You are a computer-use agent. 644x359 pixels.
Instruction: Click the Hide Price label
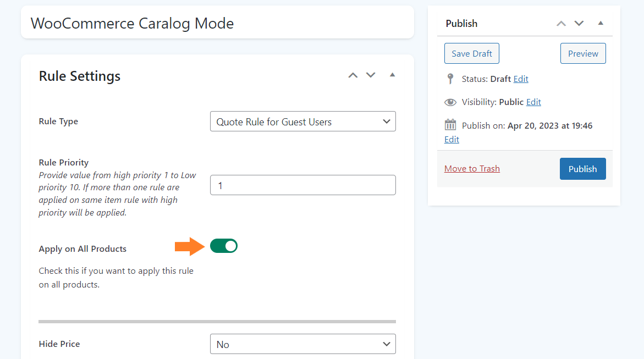pos(59,344)
